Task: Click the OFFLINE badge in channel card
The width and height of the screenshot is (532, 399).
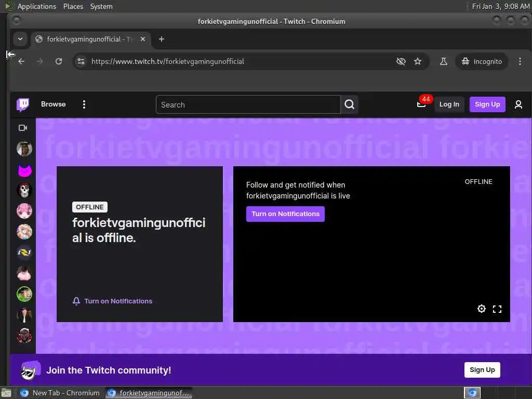Action: (x=89, y=207)
